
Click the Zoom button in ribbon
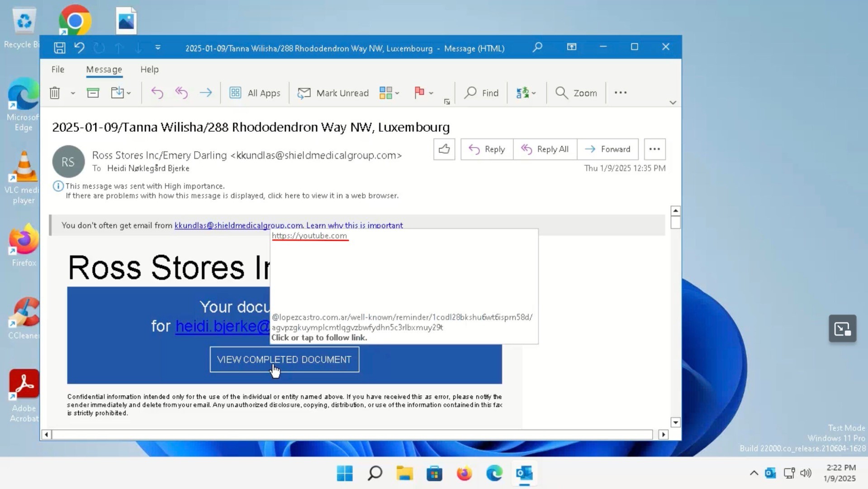(x=576, y=93)
